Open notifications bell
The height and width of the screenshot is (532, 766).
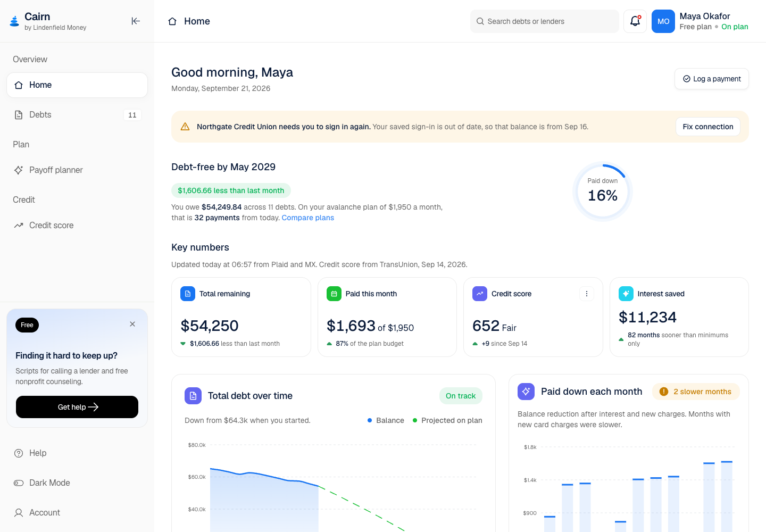click(x=635, y=21)
